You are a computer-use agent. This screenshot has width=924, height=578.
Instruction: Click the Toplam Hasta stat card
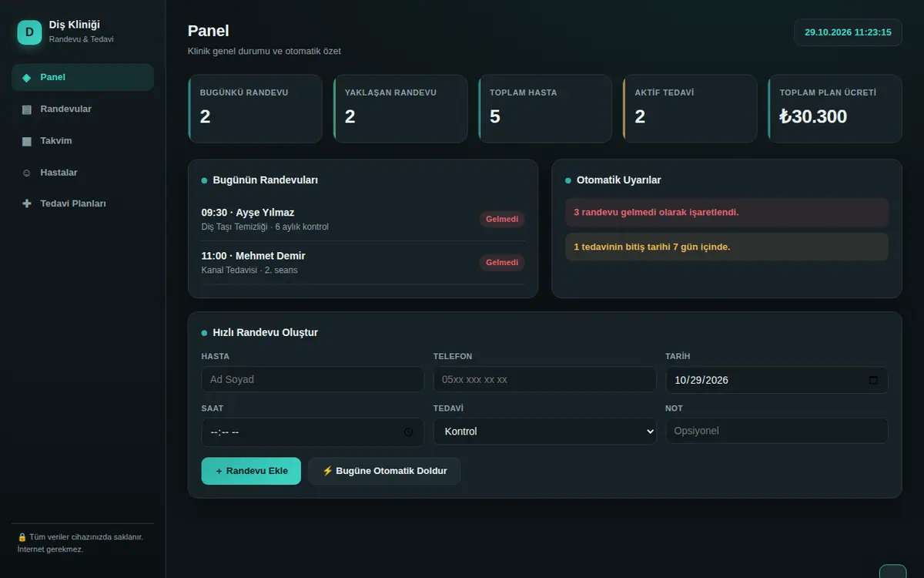(545, 109)
